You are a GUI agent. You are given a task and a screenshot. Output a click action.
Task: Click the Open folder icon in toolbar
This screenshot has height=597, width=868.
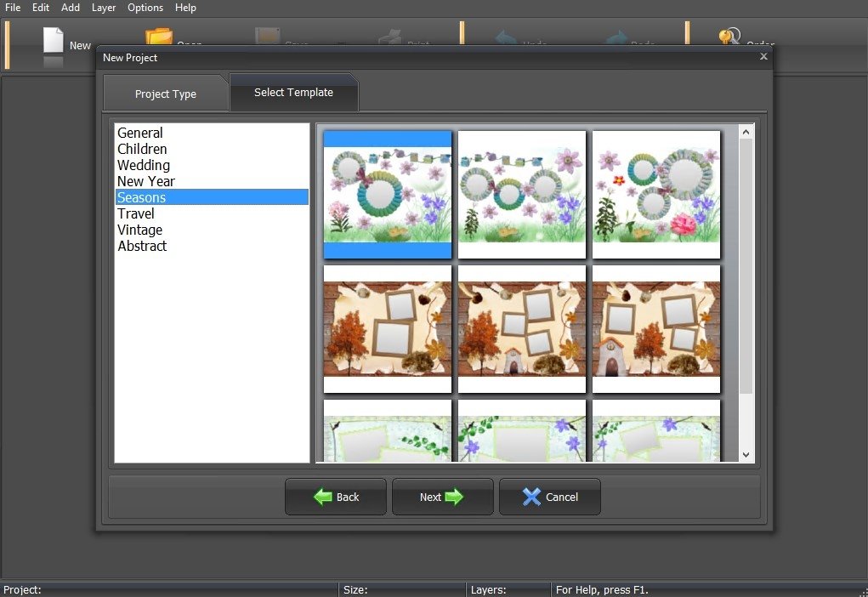(x=159, y=37)
